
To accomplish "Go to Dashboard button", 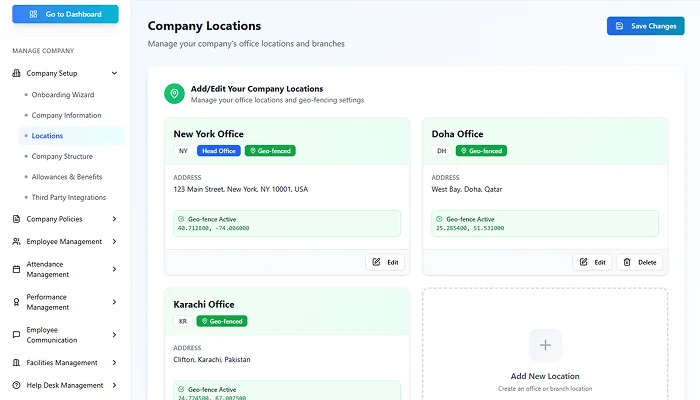I will click(65, 14).
